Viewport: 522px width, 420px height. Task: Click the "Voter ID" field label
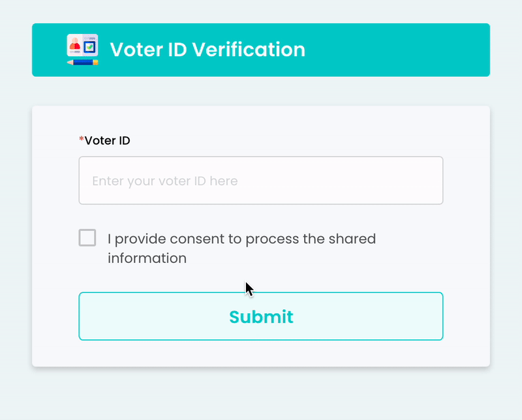[x=108, y=140]
